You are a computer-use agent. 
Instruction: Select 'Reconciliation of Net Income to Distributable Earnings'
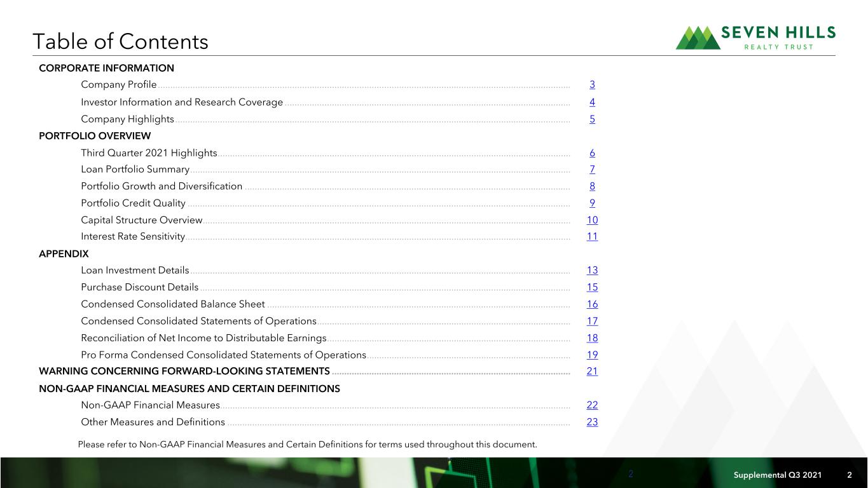203,338
